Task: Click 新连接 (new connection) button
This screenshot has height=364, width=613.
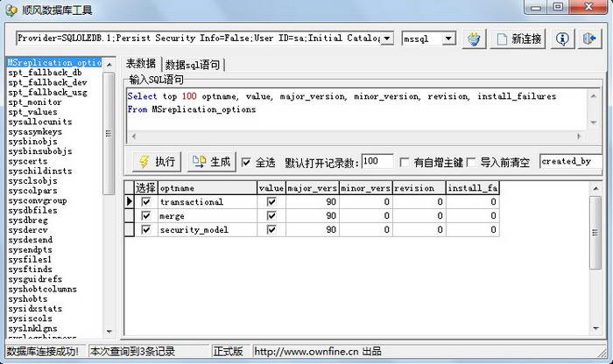Action: [518, 38]
